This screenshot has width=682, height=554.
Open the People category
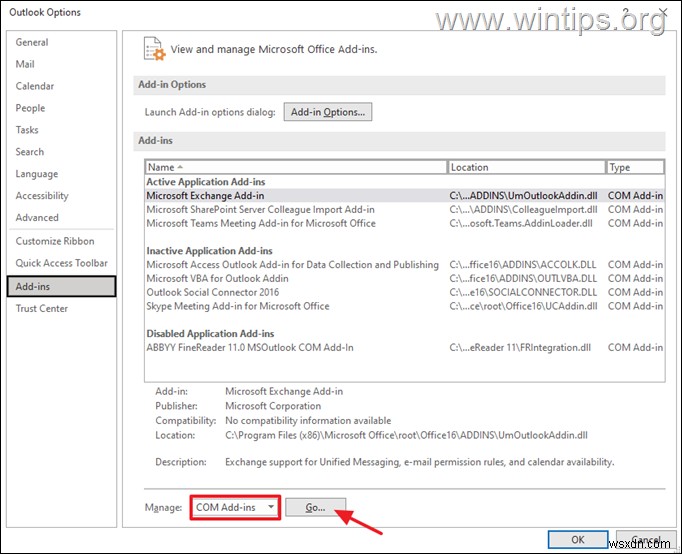coord(30,108)
